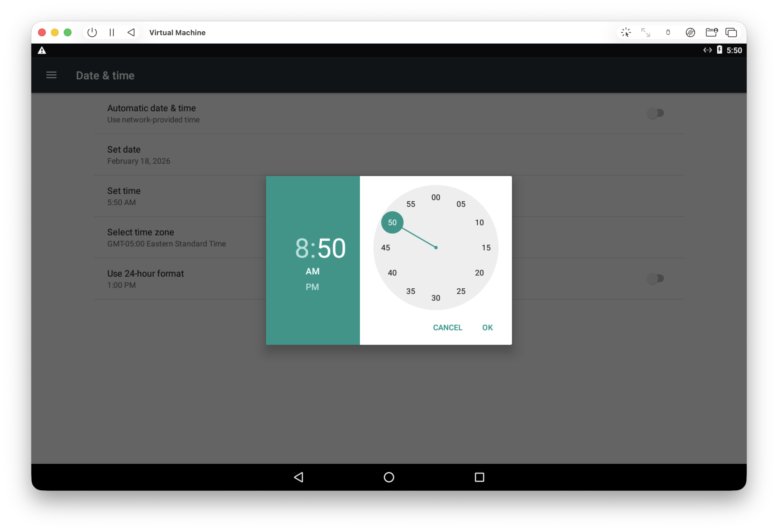This screenshot has width=778, height=532.
Task: Pick 00 minutes on the clock dial
Action: pos(436,198)
